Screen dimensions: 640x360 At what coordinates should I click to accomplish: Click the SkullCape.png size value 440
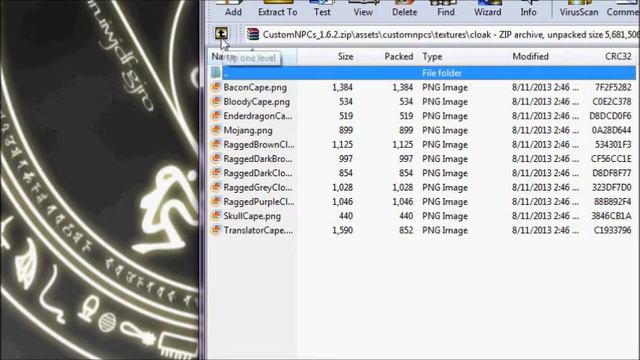pos(346,216)
